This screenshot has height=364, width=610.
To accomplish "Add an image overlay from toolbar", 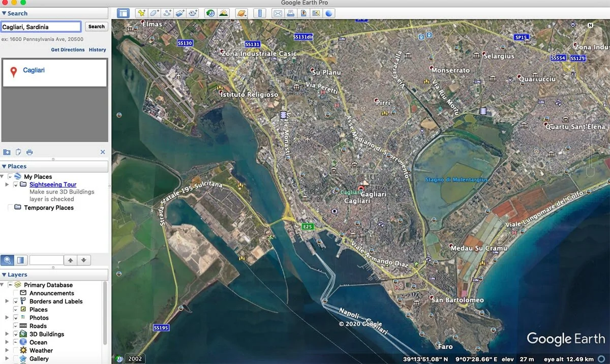I will coord(180,13).
